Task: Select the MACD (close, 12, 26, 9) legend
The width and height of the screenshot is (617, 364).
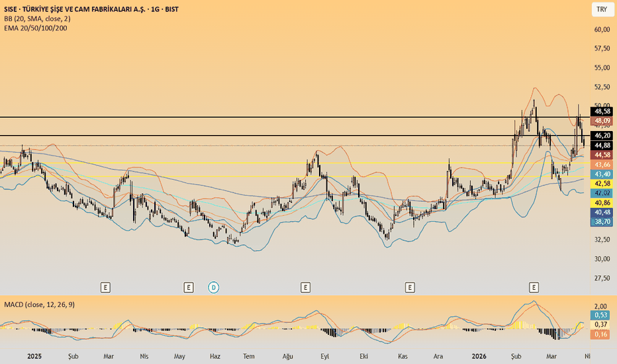Action: (39, 304)
